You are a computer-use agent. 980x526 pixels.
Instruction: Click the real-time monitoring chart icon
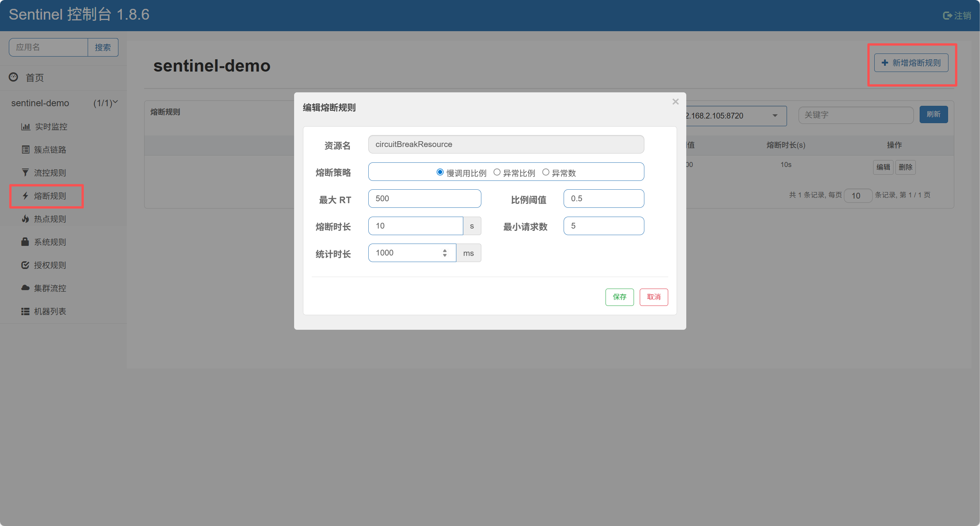point(25,127)
